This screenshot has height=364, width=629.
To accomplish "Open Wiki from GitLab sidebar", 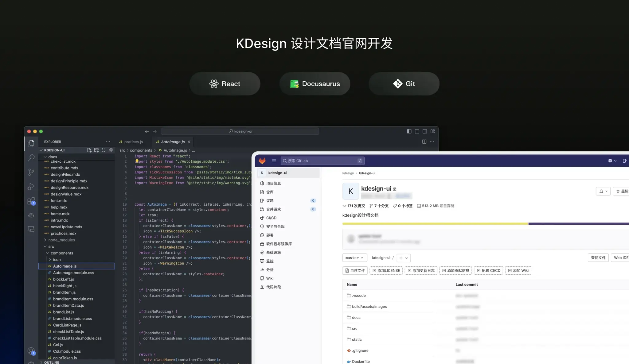I will click(x=270, y=278).
